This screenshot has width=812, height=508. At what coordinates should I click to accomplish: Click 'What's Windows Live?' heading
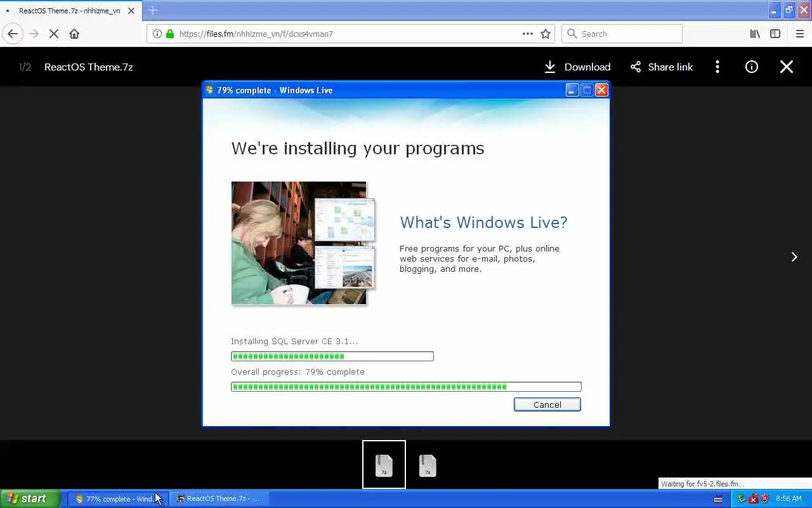pyautogui.click(x=483, y=222)
